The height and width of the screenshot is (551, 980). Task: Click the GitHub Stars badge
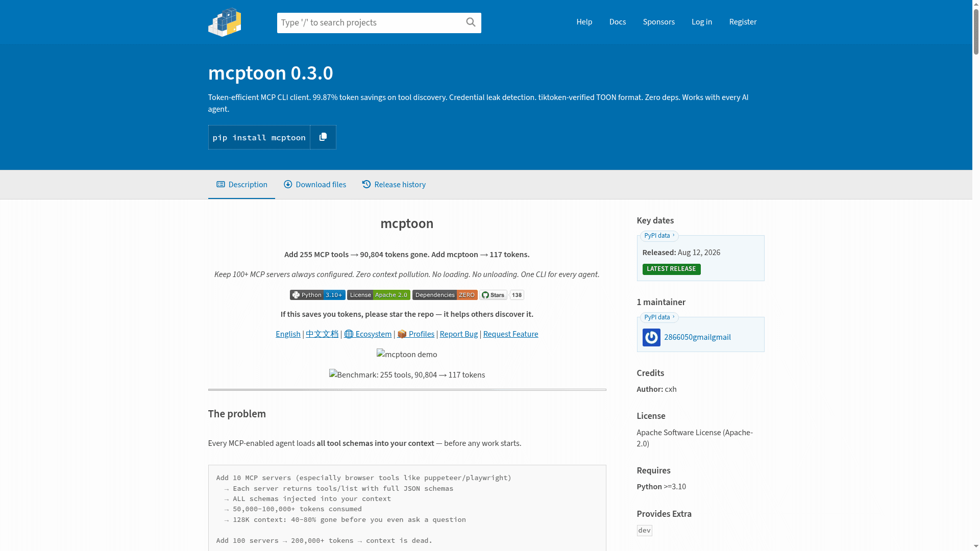pos(493,295)
